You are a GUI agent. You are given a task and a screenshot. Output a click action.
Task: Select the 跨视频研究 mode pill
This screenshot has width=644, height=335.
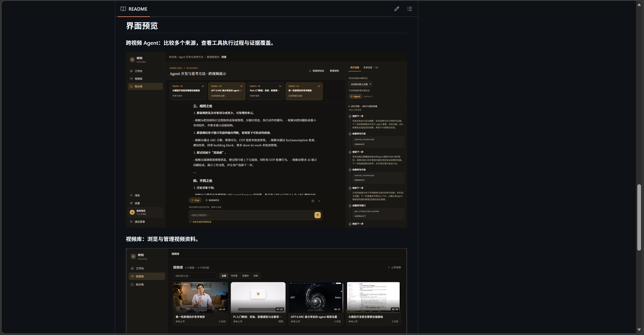tap(212, 200)
